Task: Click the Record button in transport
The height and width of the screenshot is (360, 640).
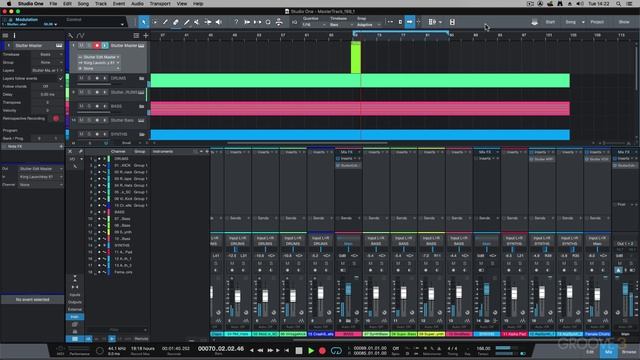Action: tap(322, 351)
